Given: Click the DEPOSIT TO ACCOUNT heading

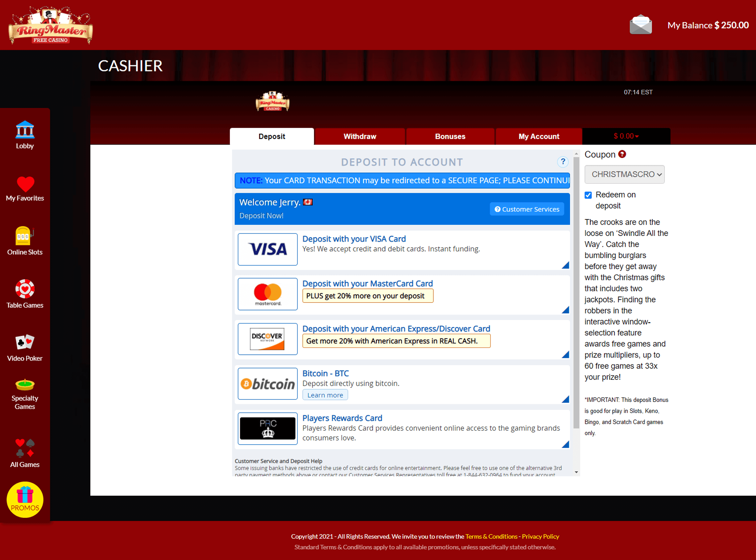Looking at the screenshot, I should point(402,162).
